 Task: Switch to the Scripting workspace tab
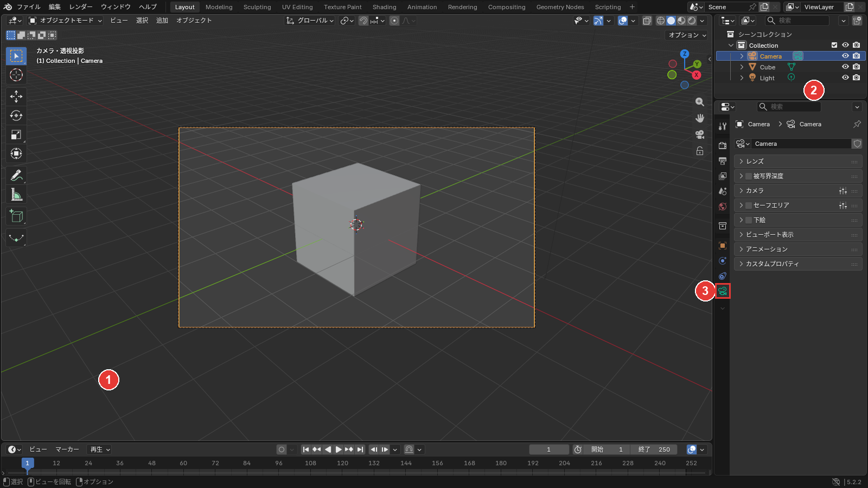pyautogui.click(x=608, y=7)
